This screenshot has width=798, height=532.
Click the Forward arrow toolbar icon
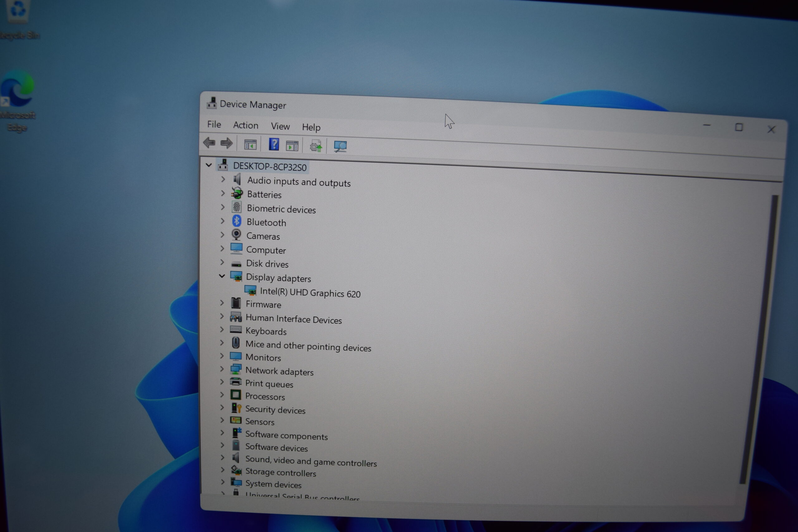tap(226, 143)
